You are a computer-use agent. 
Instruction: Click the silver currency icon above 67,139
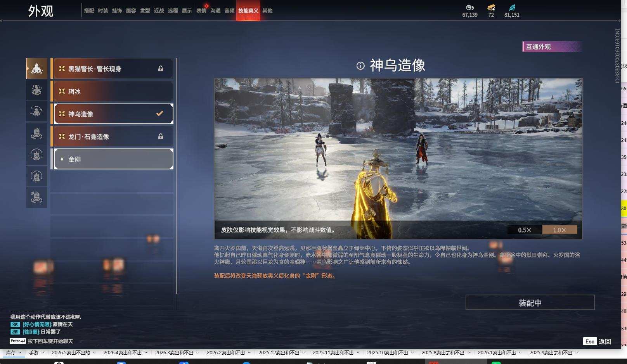tap(470, 7)
